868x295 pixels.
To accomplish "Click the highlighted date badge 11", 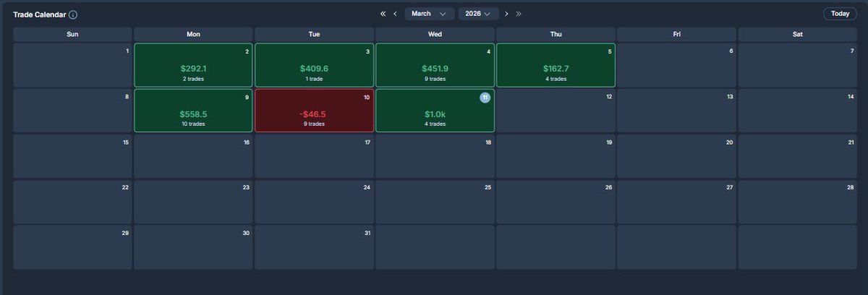I will click(x=485, y=98).
